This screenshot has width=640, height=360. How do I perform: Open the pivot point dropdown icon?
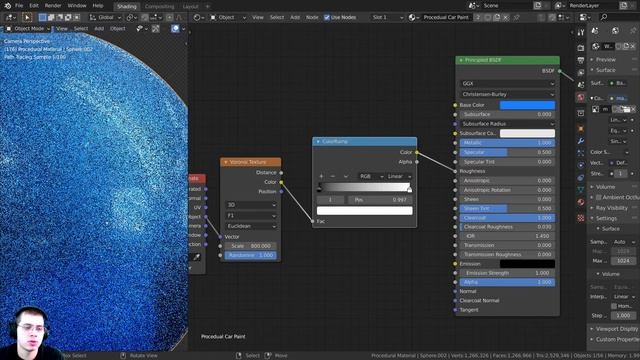(131, 18)
